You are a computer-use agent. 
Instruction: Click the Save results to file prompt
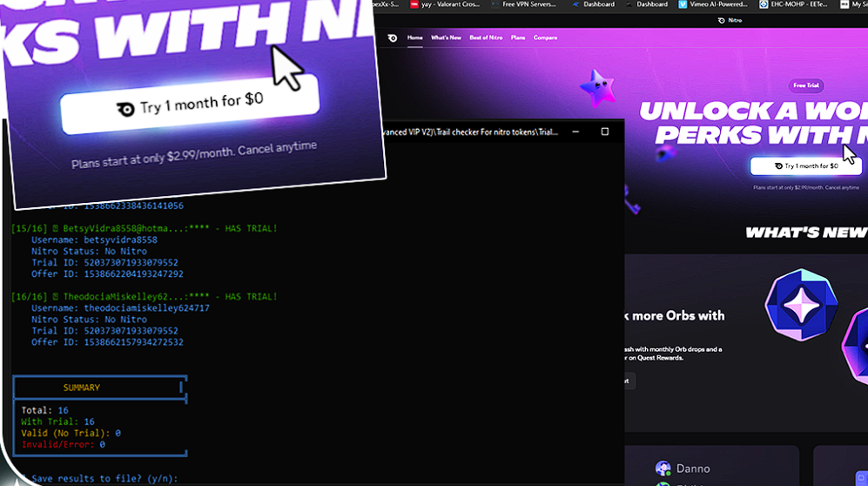[x=104, y=479]
